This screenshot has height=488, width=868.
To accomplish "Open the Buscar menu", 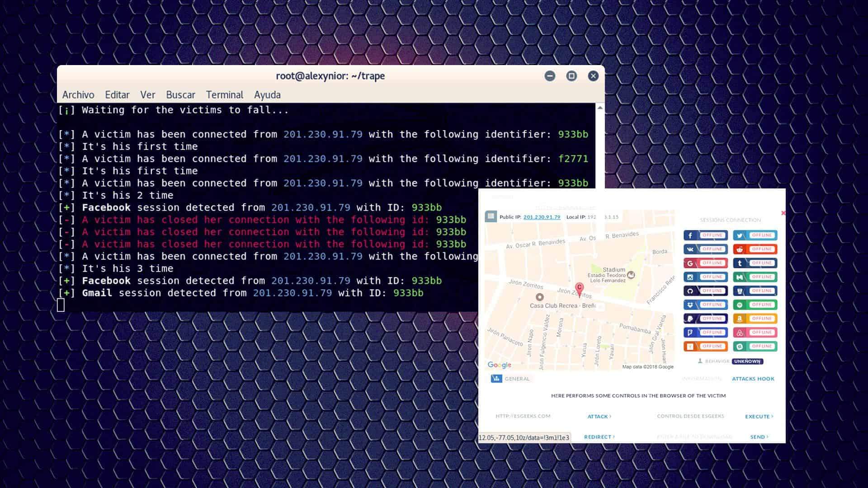I will point(180,95).
